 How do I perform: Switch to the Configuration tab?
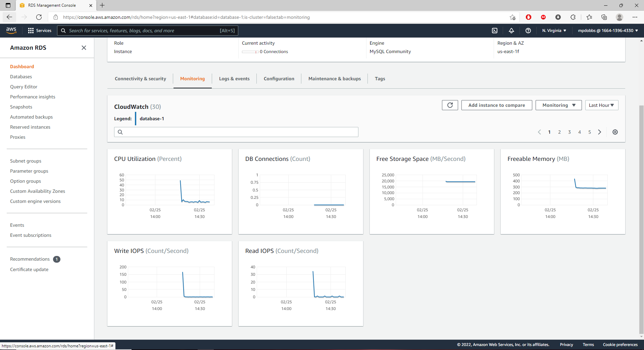click(x=279, y=79)
